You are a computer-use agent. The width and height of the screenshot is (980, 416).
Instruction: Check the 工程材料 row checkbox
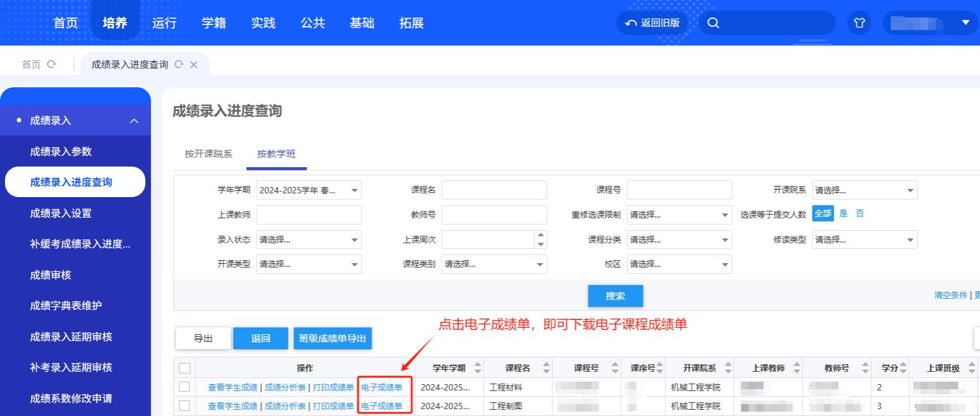click(185, 387)
